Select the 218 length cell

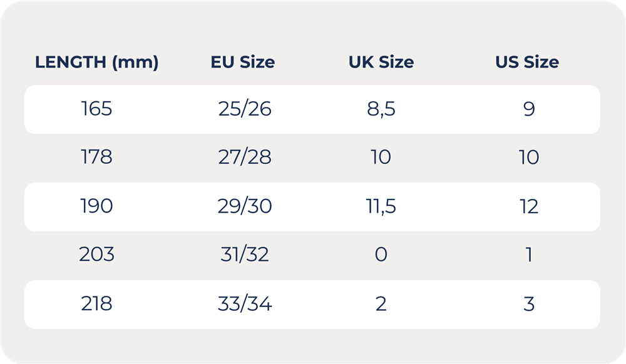click(x=96, y=304)
